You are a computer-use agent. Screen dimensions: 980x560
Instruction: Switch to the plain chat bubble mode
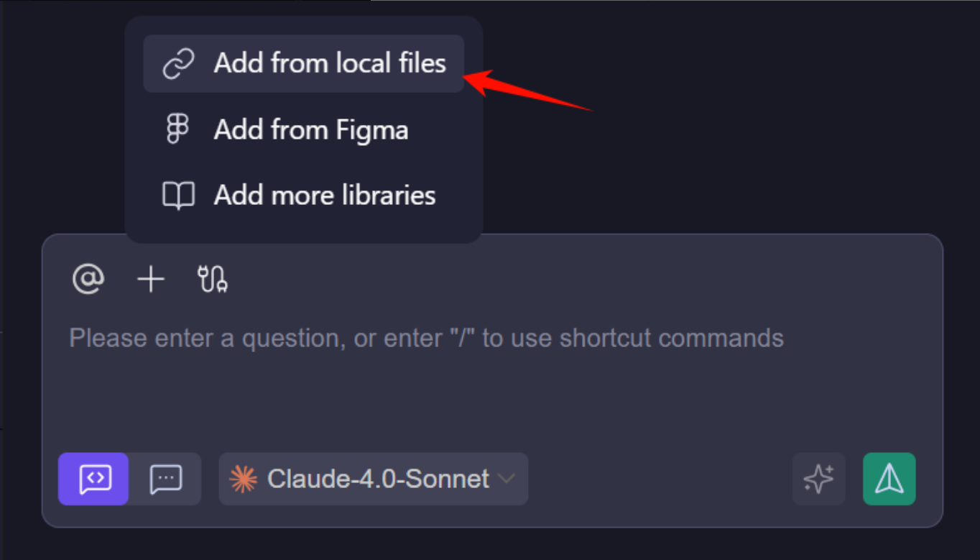(165, 479)
